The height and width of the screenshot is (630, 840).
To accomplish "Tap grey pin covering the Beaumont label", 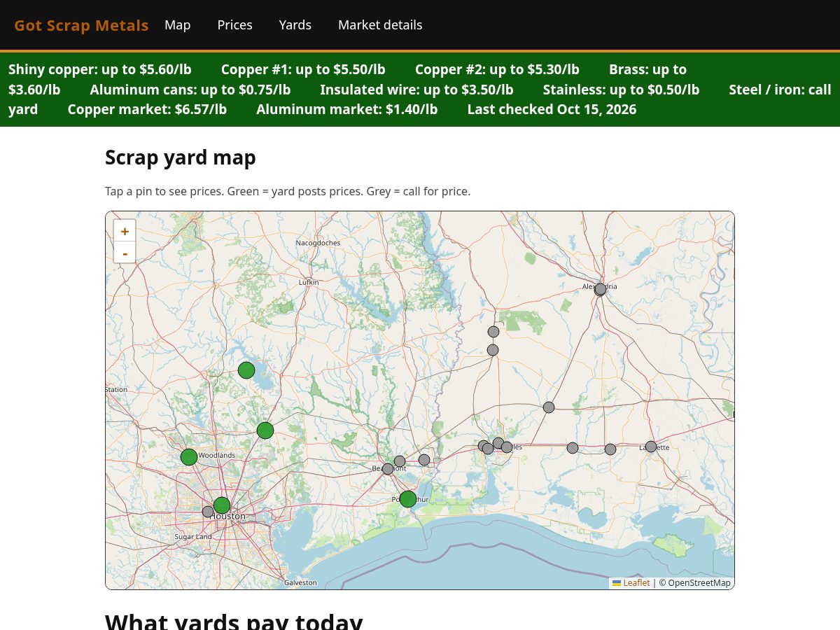I will (x=388, y=469).
